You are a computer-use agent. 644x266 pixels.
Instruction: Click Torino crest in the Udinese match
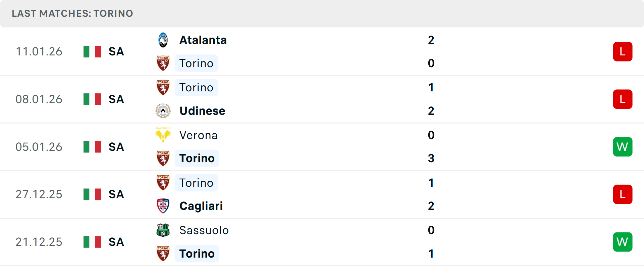(x=163, y=87)
